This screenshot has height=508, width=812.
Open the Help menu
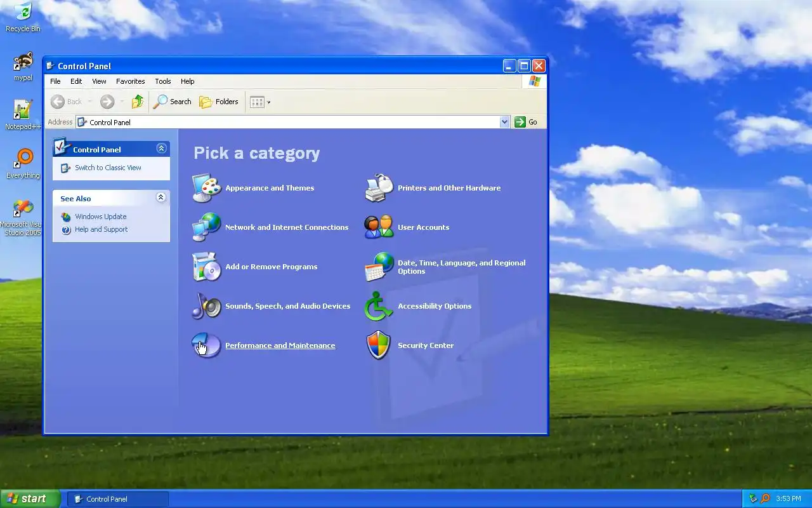pos(187,81)
